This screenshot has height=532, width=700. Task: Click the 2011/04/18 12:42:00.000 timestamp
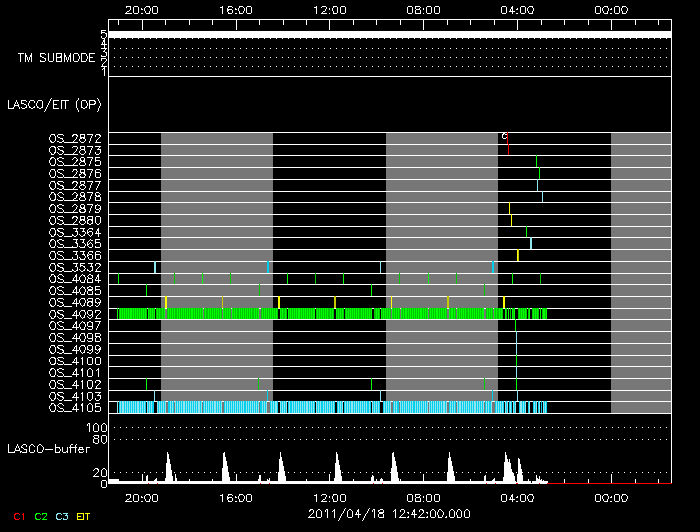coord(389,514)
